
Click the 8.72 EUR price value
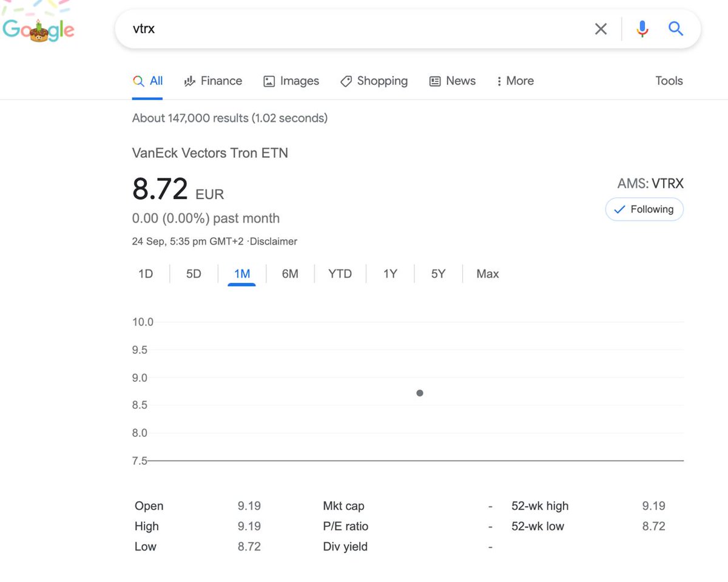(x=178, y=189)
